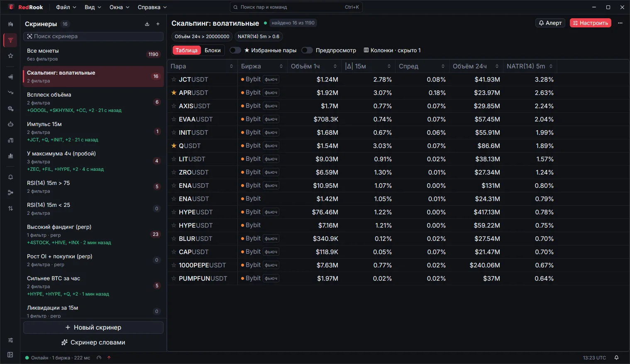The width and height of the screenshot is (630, 364).
Task: Enable the Предпросмотр toggle
Action: tap(307, 50)
